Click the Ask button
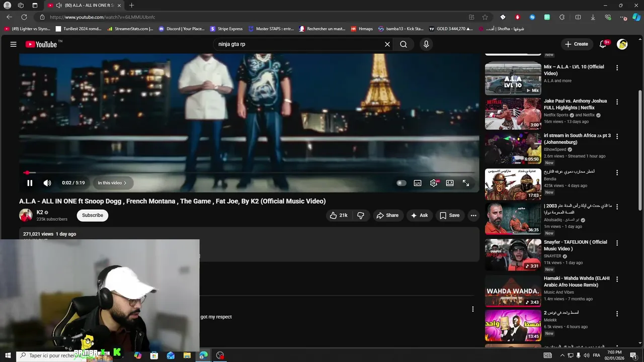The image size is (644, 362). click(x=419, y=215)
